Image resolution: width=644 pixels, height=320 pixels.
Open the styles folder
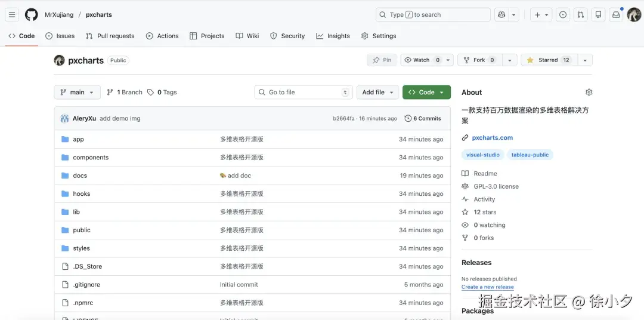click(x=81, y=248)
